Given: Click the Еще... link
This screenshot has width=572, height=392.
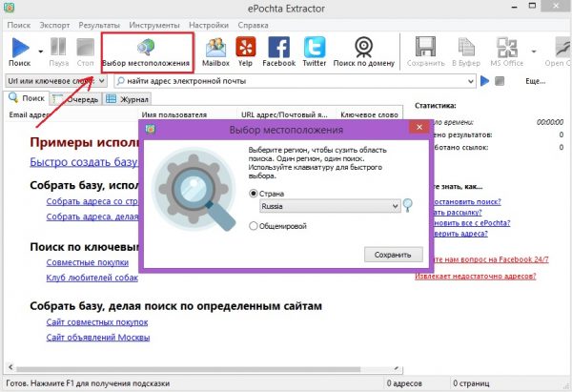Looking at the screenshot, I should [535, 81].
